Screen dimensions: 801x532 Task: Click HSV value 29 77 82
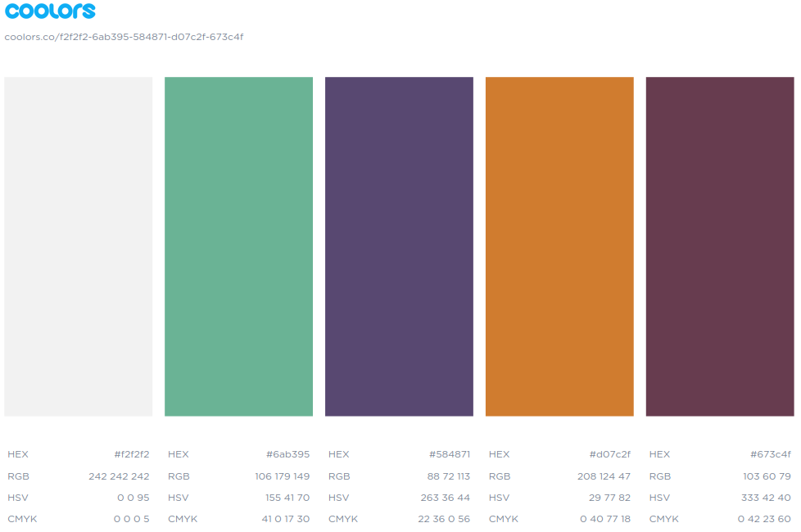tap(610, 498)
